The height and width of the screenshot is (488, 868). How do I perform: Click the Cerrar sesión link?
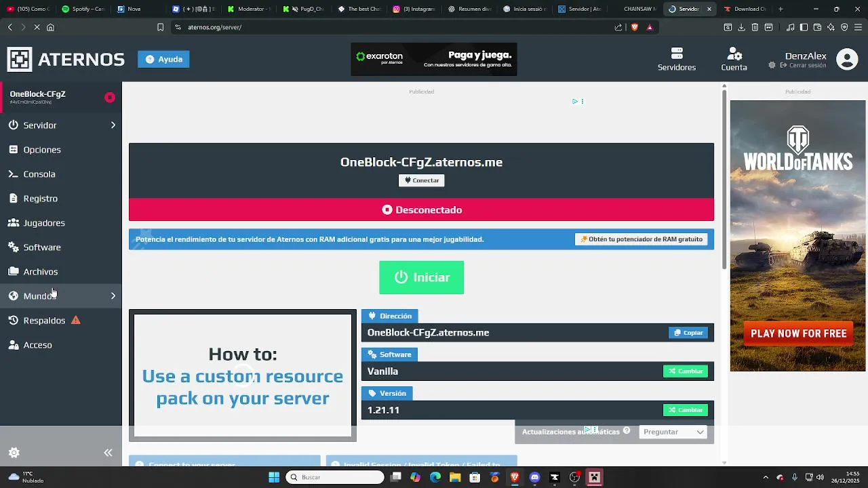[803, 66]
